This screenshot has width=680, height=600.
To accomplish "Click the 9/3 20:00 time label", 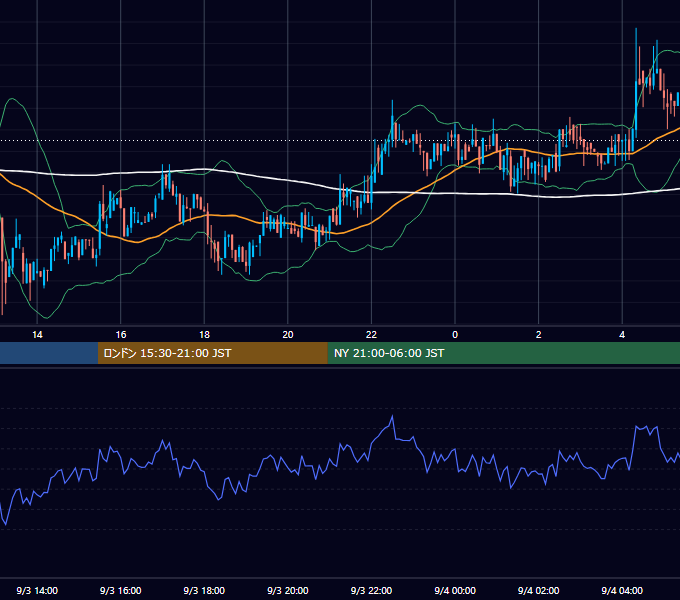I will [x=288, y=590].
